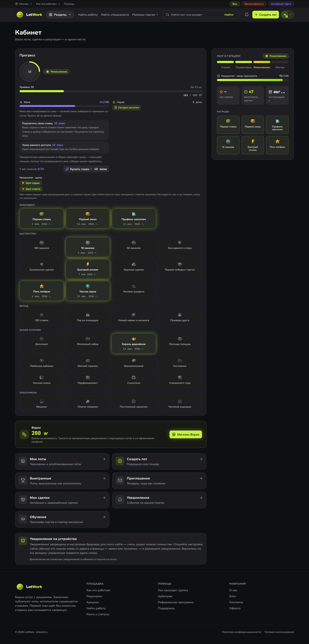The width and height of the screenshot is (309, 644).
Task: Open the 'Приглашения' cabinet card
Action: (159, 481)
